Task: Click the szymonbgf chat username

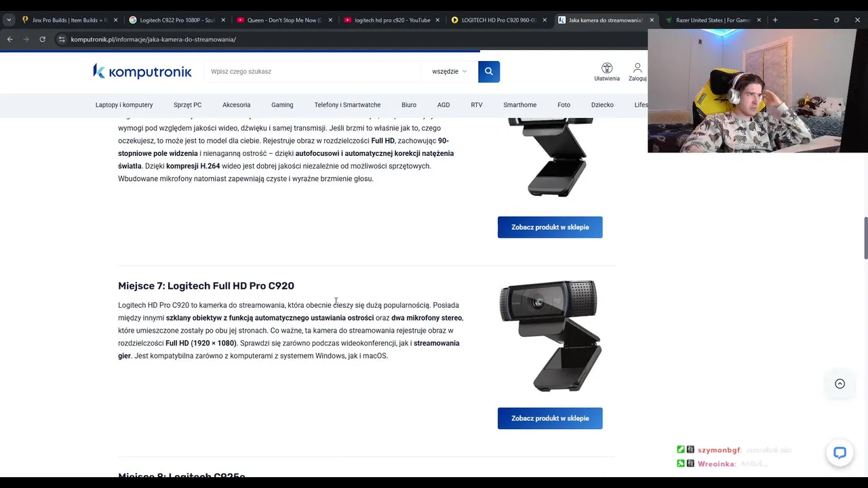Action: coord(719,450)
